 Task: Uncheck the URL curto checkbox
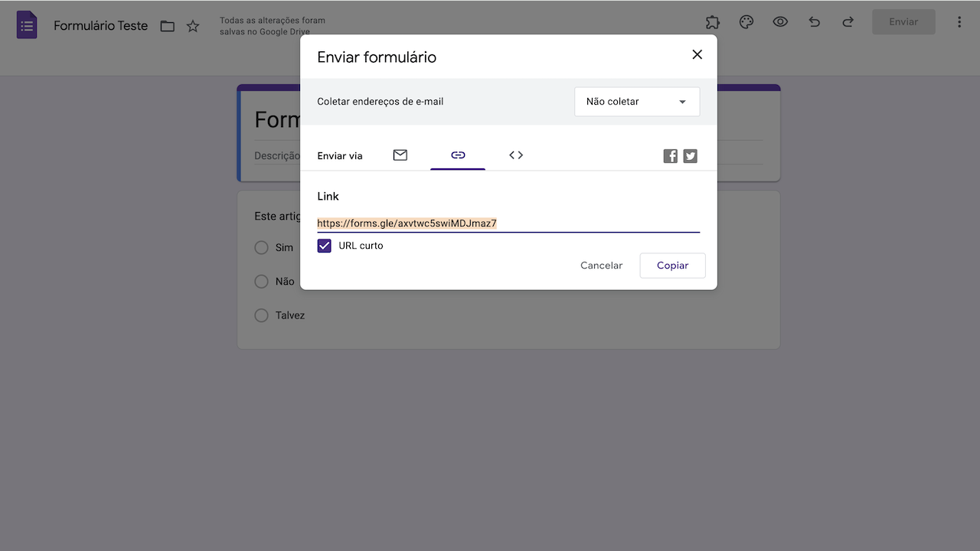click(x=325, y=246)
